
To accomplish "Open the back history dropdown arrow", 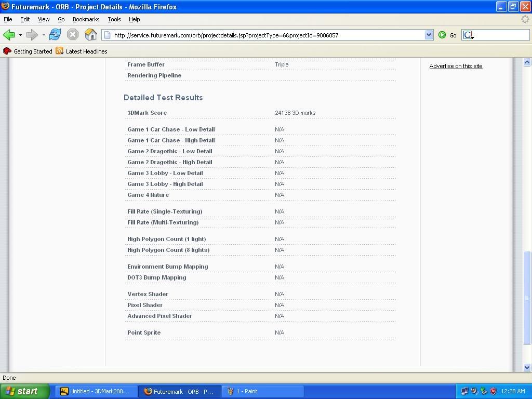I will coord(20,35).
